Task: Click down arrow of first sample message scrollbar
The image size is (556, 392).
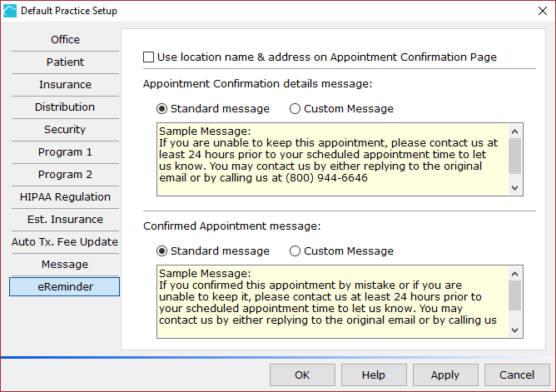Action: [515, 188]
